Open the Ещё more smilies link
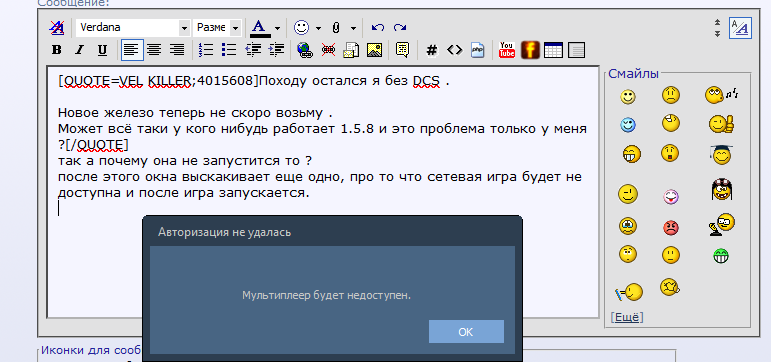This screenshot has width=771, height=362. 626,317
